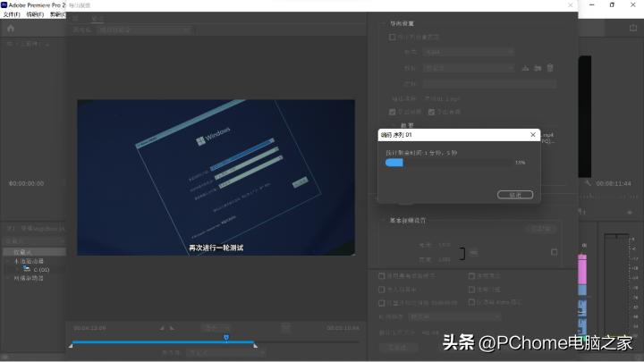
Task: Switch to the Source tab in export preview
Action: [x=75, y=19]
